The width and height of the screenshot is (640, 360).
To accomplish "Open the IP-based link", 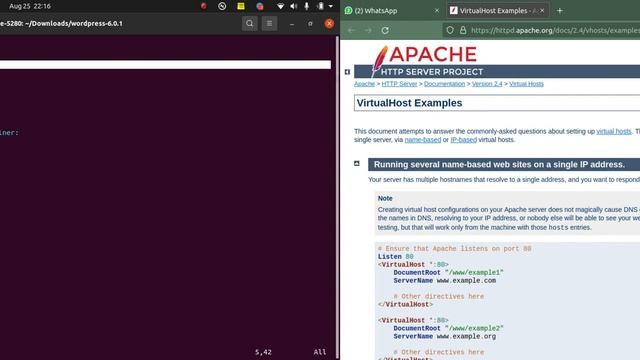I will (x=463, y=140).
